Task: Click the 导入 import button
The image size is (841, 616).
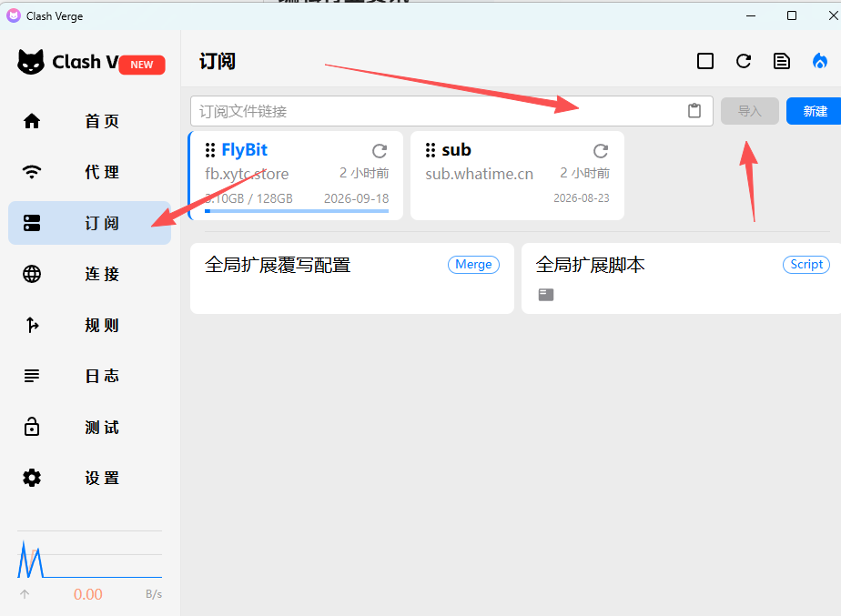Action: click(750, 111)
